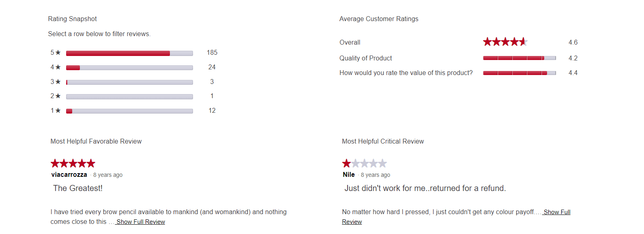Filter reviews by the 3-star bar
Image resolution: width=644 pixels, height=234 pixels.
(x=129, y=82)
